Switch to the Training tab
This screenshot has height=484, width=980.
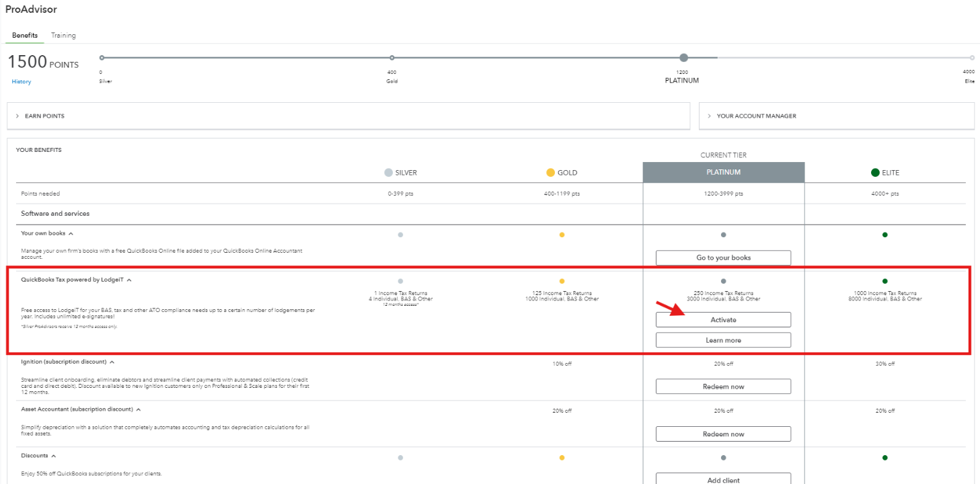tap(63, 35)
